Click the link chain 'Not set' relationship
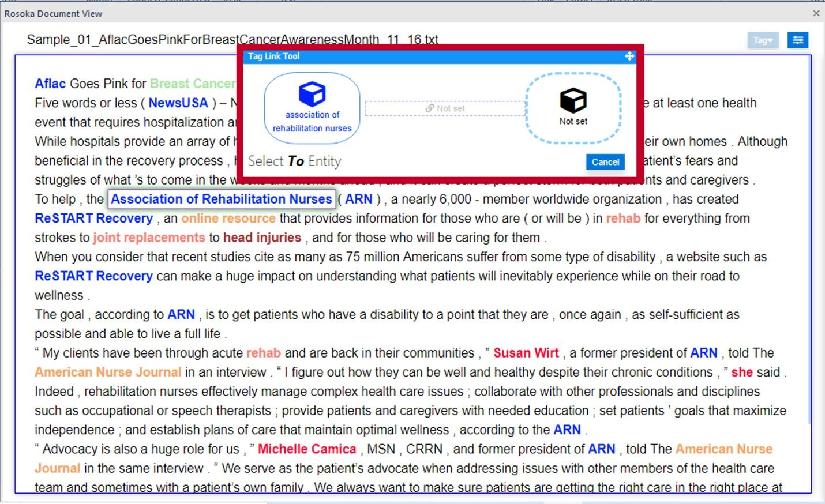825x504 pixels. click(445, 108)
